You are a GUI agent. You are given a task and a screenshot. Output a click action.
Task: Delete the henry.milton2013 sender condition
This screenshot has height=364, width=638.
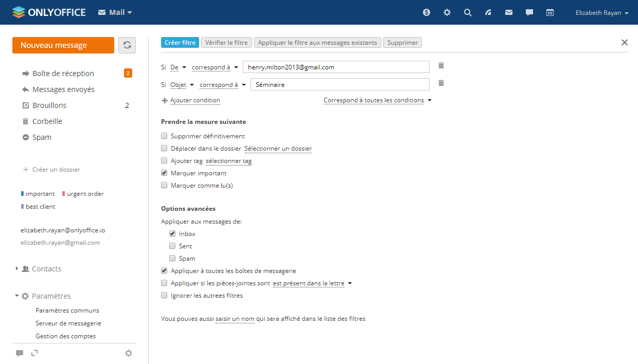(x=441, y=66)
